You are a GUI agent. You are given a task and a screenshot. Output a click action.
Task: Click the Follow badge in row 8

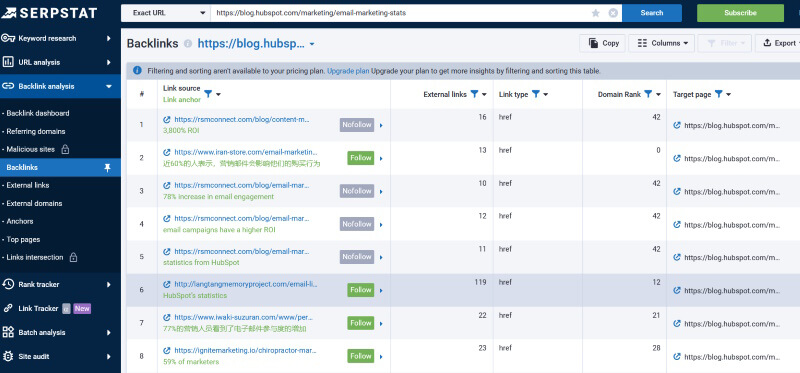[x=361, y=356]
